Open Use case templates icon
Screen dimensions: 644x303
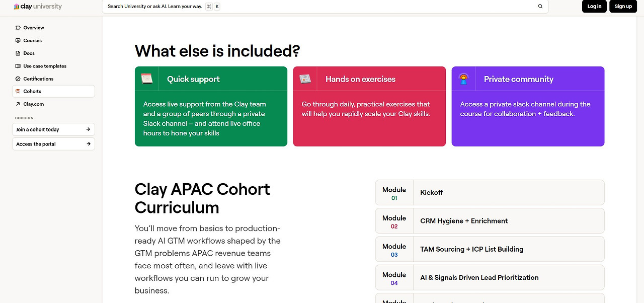18,66
